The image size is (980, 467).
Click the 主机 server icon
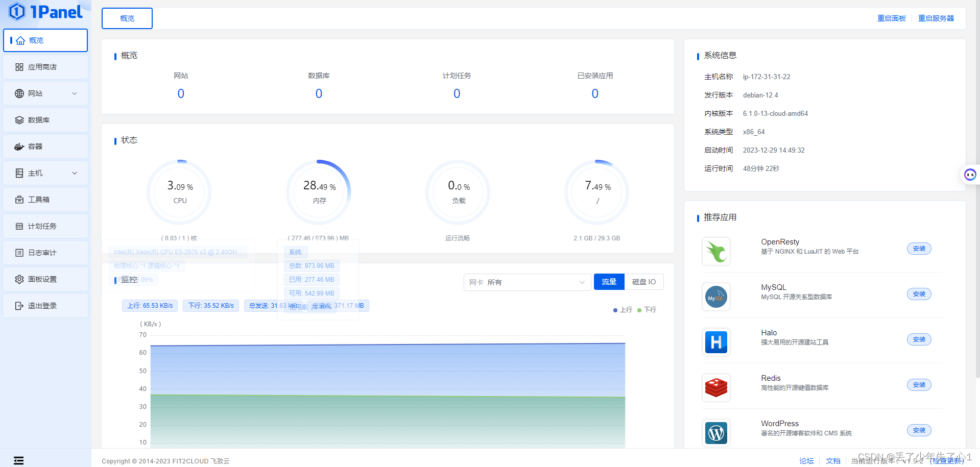pos(19,174)
